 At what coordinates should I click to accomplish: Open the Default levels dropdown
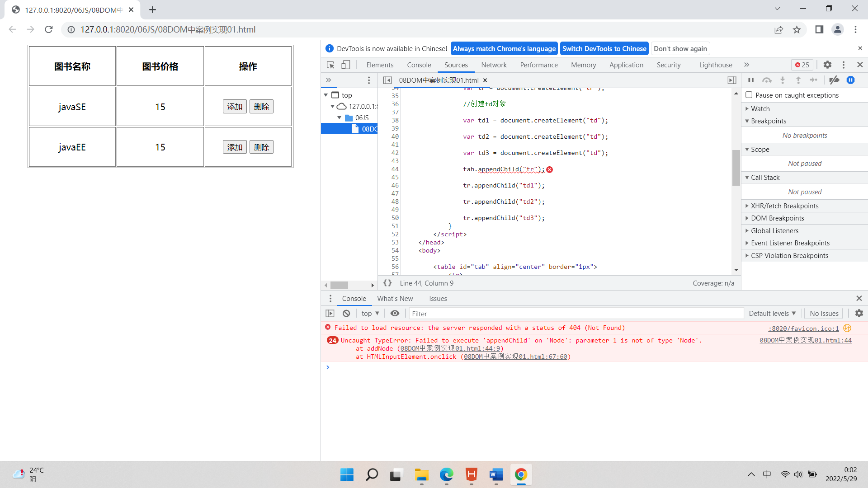pos(772,313)
